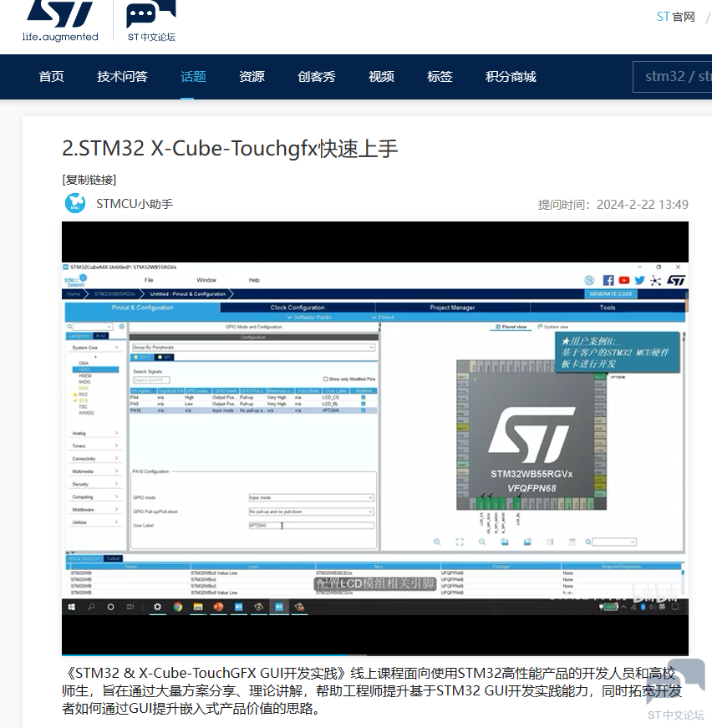This screenshot has width=712, height=728.
Task: Switch to the Clock Configuration tab
Action: pos(298,308)
